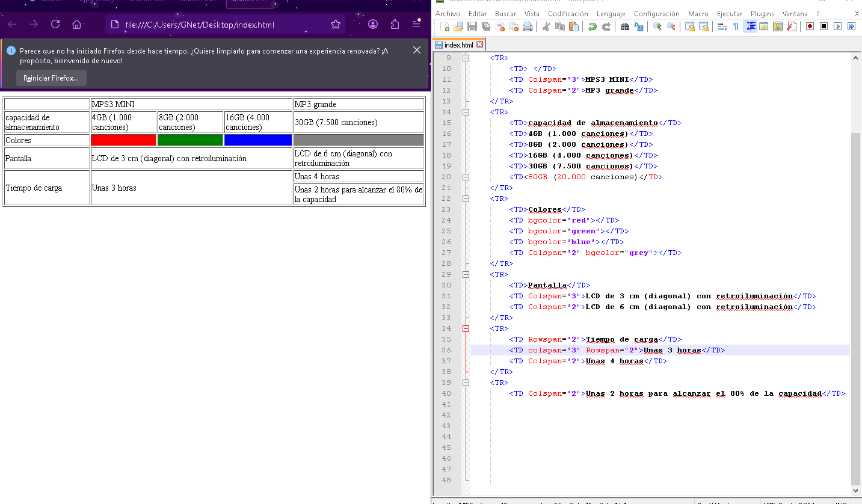Screen dimensions: 862x504
Task: Bookmark this page with the star icon
Action: [x=336, y=25]
